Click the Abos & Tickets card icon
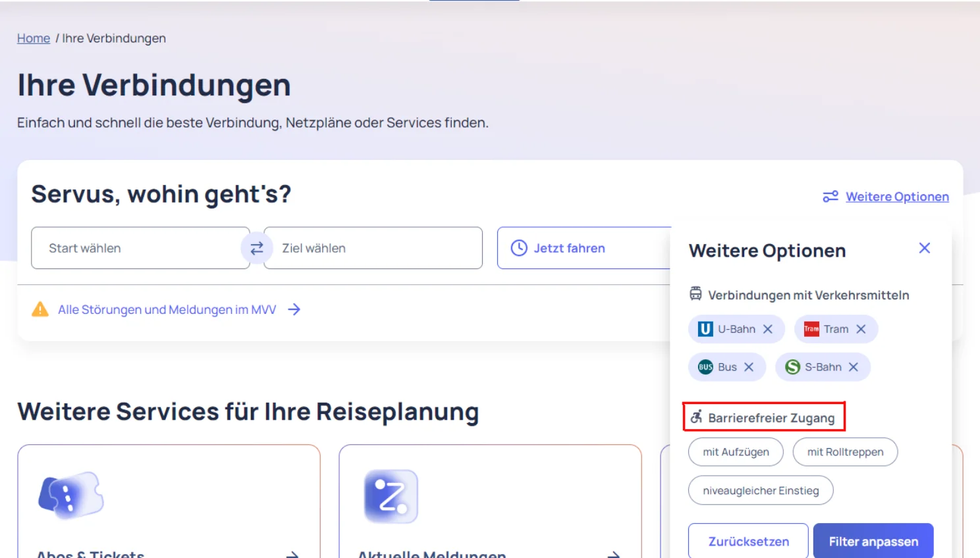 coord(71,495)
